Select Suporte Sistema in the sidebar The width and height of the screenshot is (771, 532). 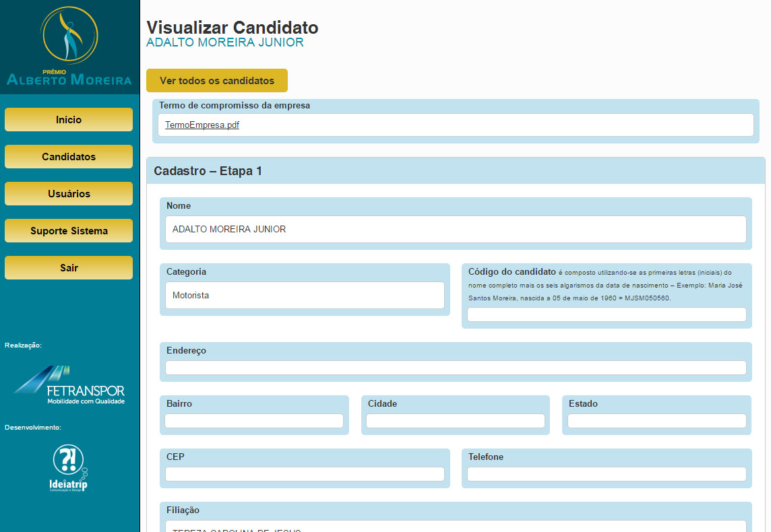tap(69, 231)
